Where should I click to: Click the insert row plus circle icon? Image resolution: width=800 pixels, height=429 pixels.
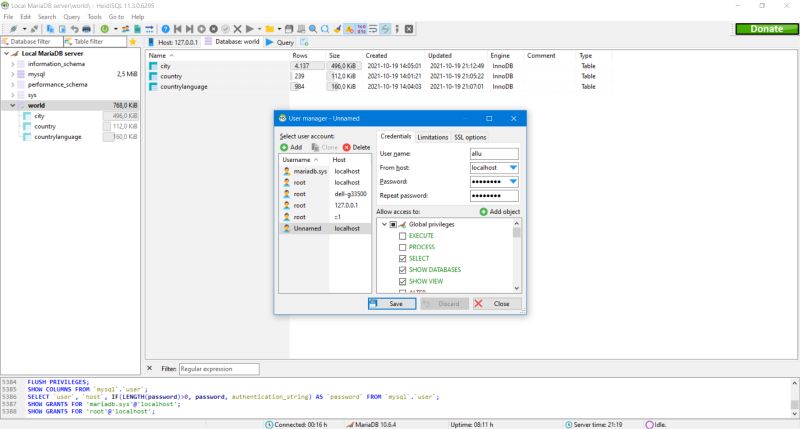pyautogui.click(x=202, y=29)
